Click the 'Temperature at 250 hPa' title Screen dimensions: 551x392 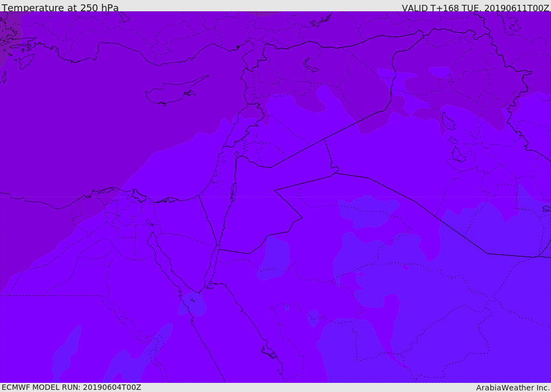click(60, 8)
